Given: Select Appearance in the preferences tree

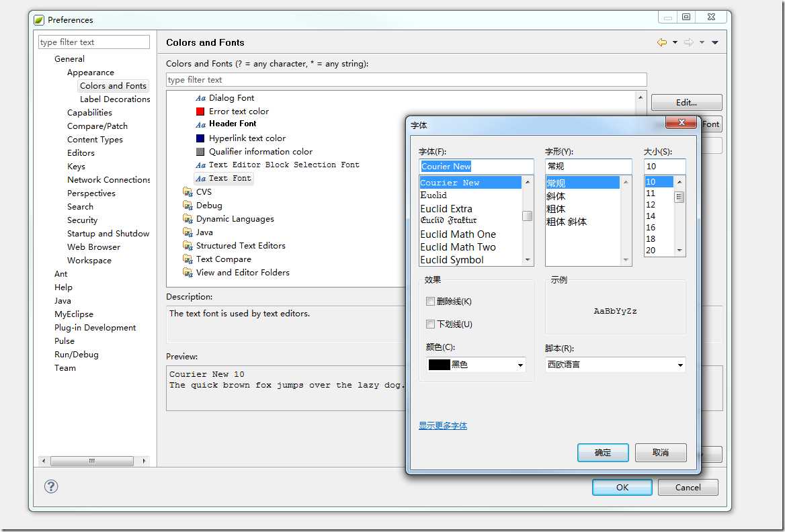Looking at the screenshot, I should coord(91,73).
